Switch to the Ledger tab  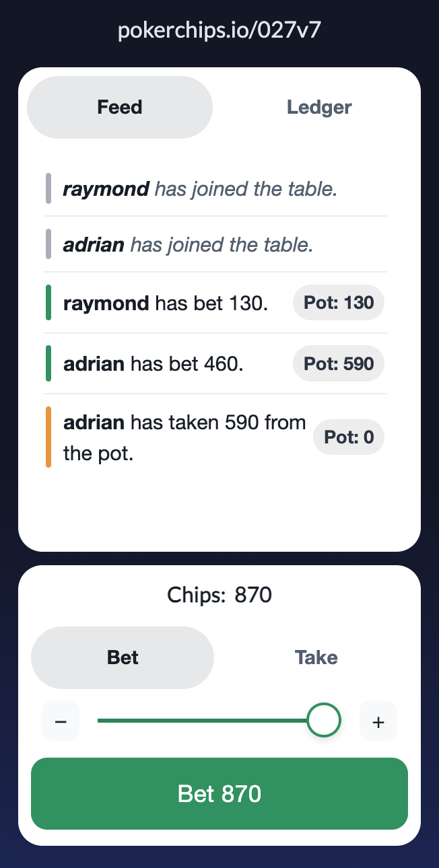319,106
